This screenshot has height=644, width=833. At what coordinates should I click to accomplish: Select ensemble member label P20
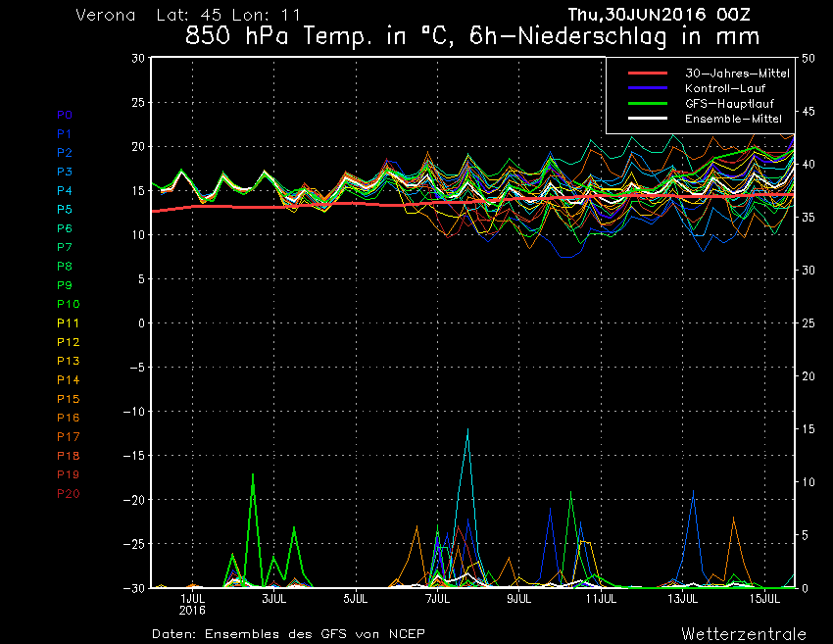[x=69, y=494]
